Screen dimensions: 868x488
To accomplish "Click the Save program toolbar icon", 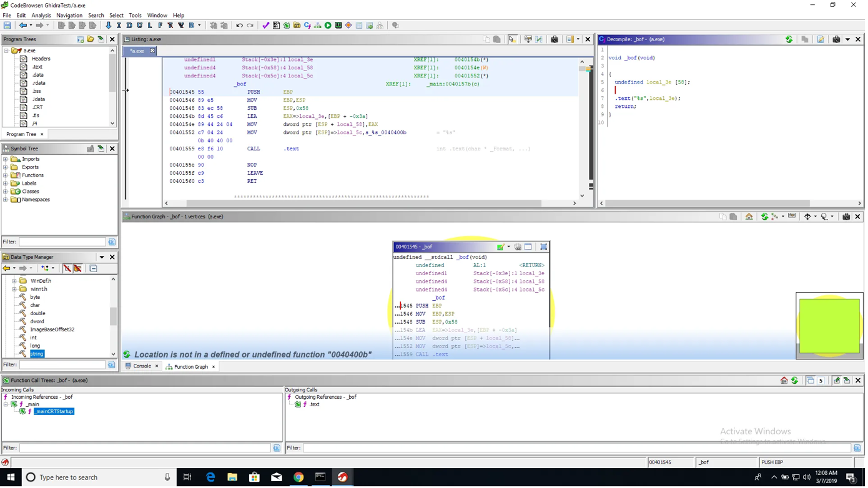I will (7, 26).
